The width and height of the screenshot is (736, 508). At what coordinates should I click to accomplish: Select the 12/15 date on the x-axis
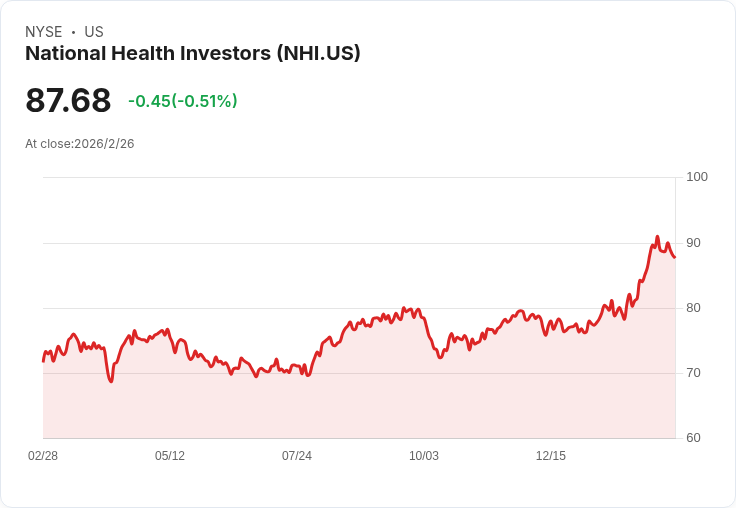[x=551, y=456]
